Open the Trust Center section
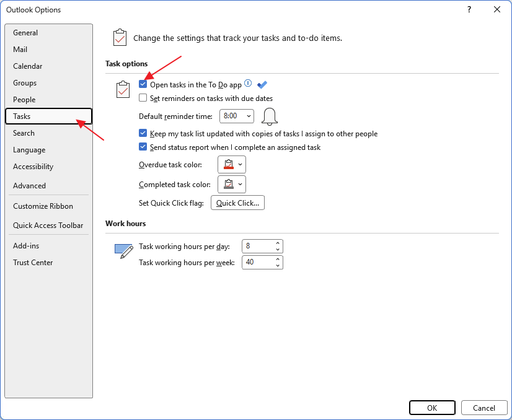512x420 pixels. [x=33, y=263]
